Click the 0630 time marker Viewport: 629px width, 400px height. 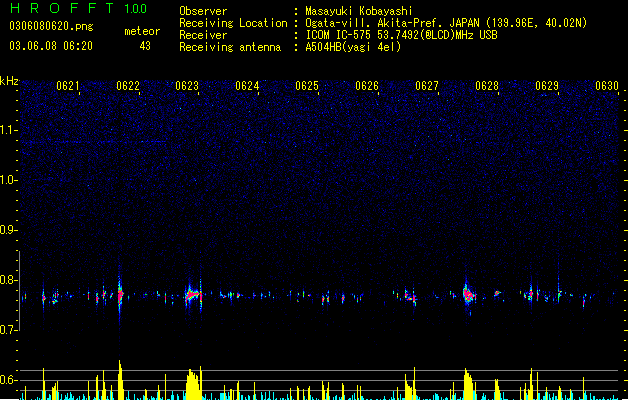[x=607, y=86]
